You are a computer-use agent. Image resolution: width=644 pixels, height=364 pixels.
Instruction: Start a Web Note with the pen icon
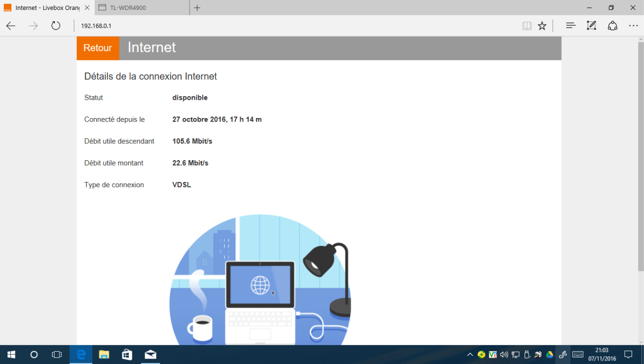tap(591, 26)
